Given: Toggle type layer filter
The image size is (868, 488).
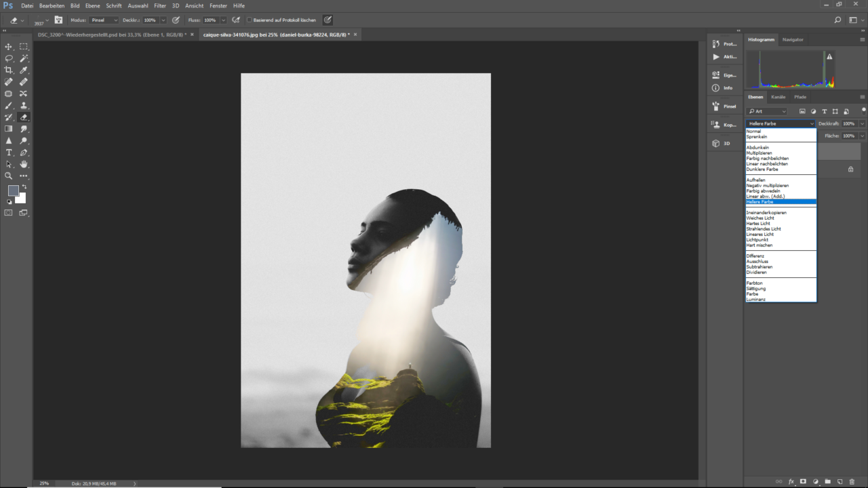Looking at the screenshot, I should (x=824, y=111).
